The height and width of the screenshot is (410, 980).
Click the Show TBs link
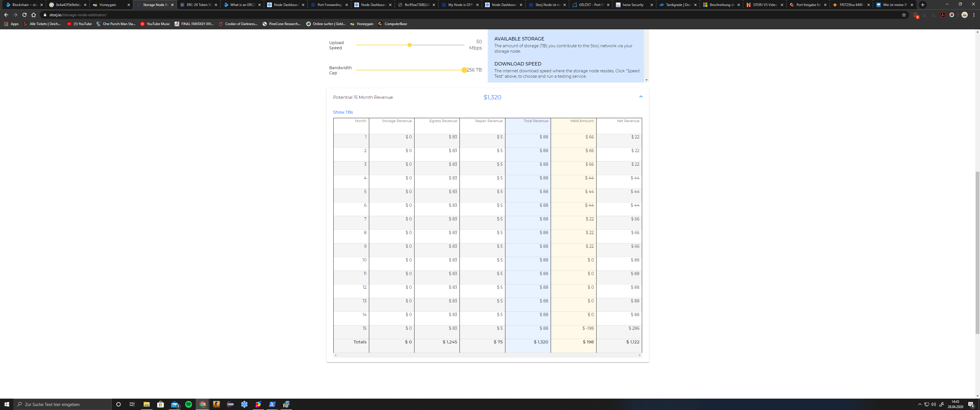tap(343, 112)
